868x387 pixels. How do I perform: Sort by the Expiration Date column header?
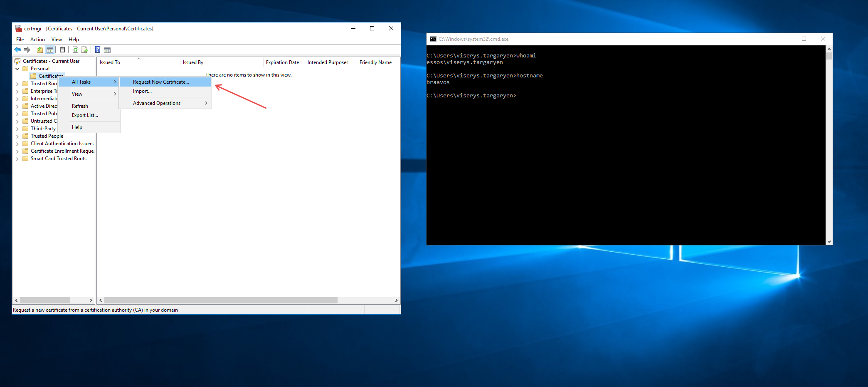(284, 62)
